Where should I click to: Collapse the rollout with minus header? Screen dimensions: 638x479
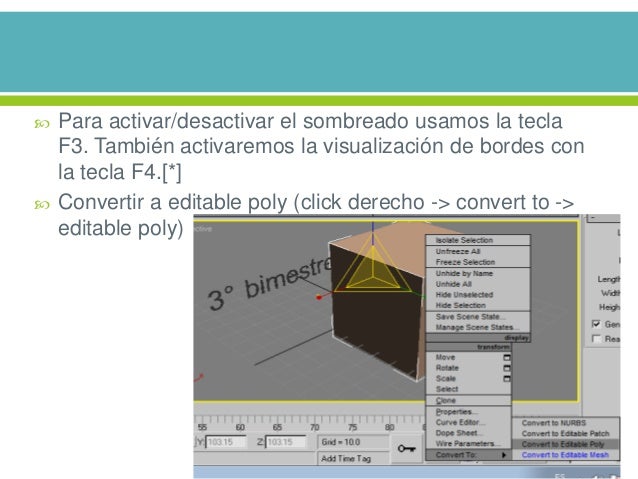(603, 218)
